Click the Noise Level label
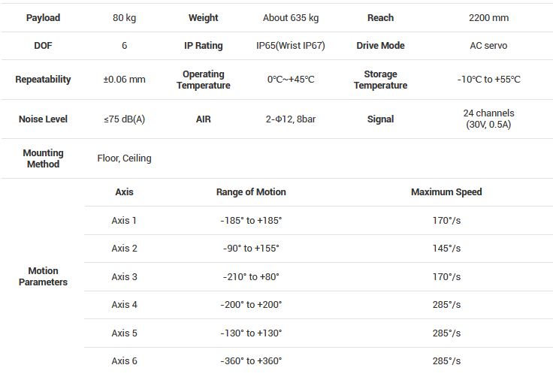Image resolution: width=553 pixels, height=392 pixels. tap(43, 119)
